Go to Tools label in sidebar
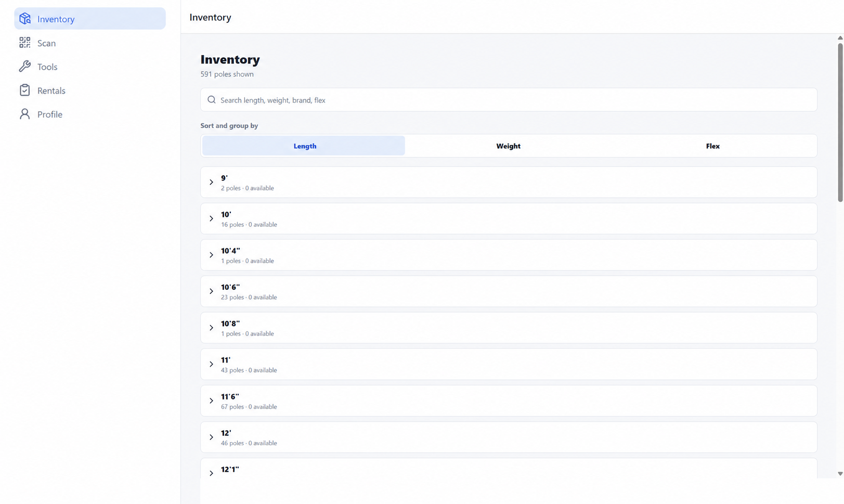Screen dimensions: 844x504 47,67
